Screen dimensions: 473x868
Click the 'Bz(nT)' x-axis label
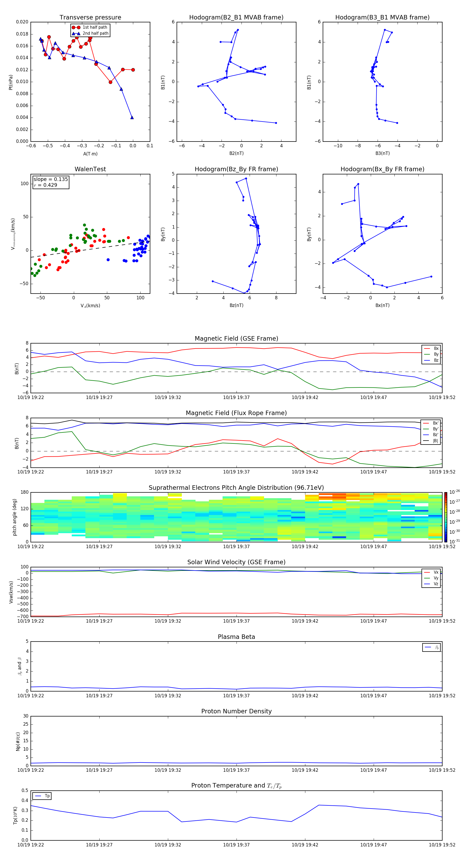coord(236,305)
